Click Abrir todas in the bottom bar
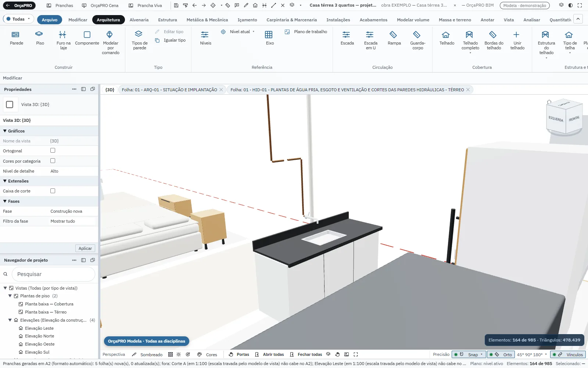The width and height of the screenshot is (588, 368). 269,355
